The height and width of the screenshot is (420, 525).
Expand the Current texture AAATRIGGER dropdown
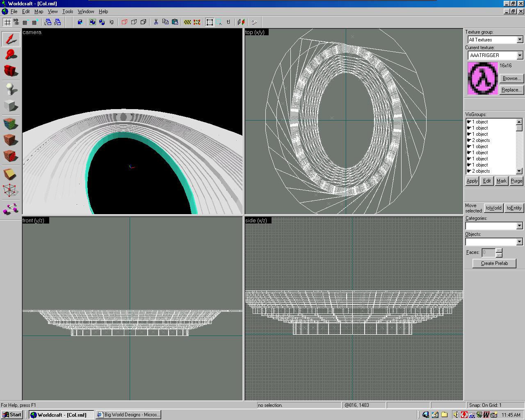coord(520,55)
